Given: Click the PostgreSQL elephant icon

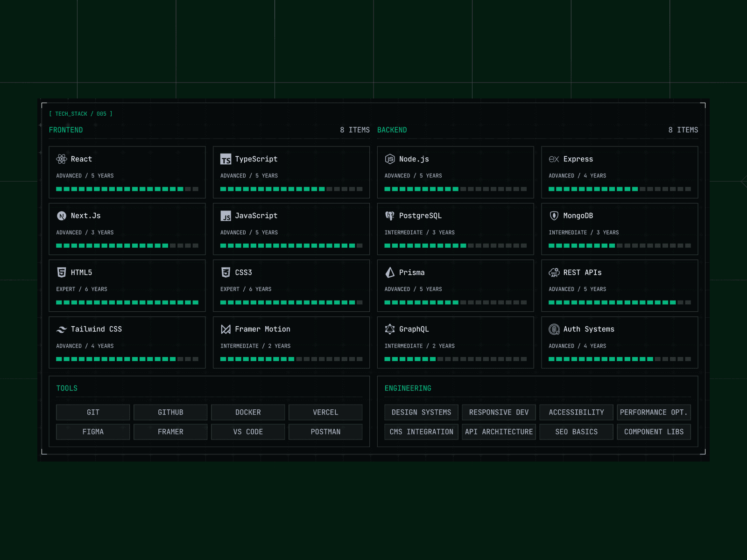Looking at the screenshot, I should pos(390,216).
